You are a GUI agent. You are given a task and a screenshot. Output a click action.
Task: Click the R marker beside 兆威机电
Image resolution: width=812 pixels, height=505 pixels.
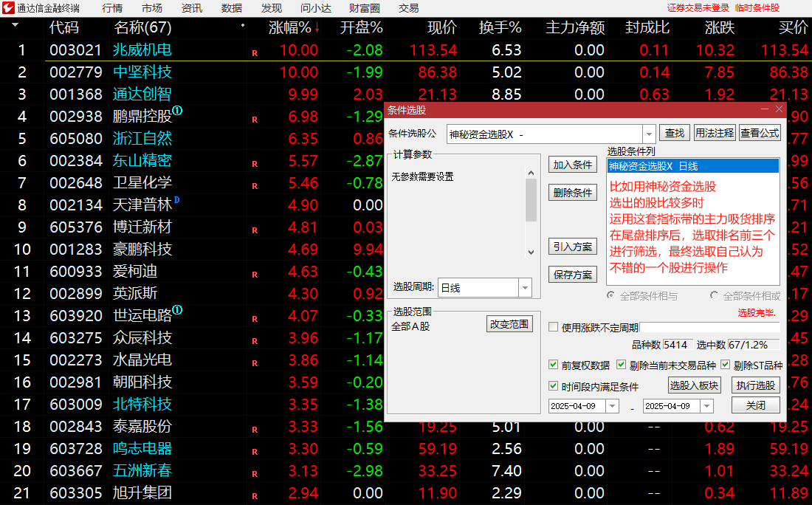[255, 53]
